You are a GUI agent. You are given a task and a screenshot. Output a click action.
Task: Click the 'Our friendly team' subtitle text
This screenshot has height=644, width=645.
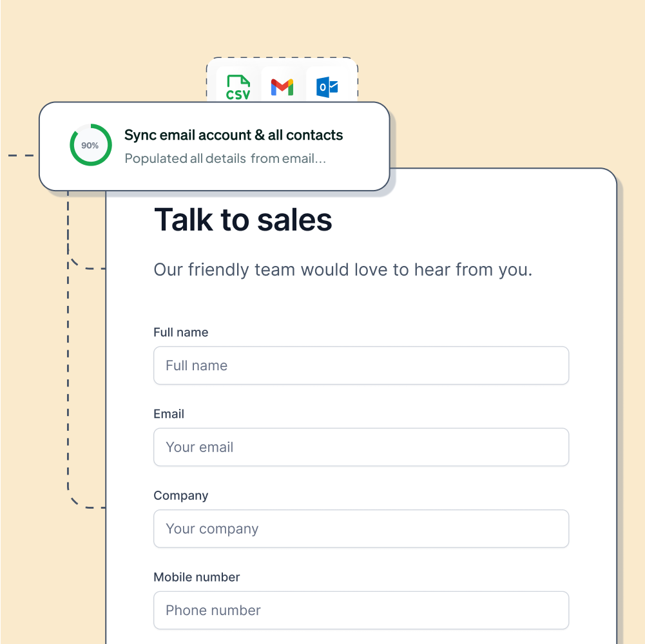click(343, 270)
